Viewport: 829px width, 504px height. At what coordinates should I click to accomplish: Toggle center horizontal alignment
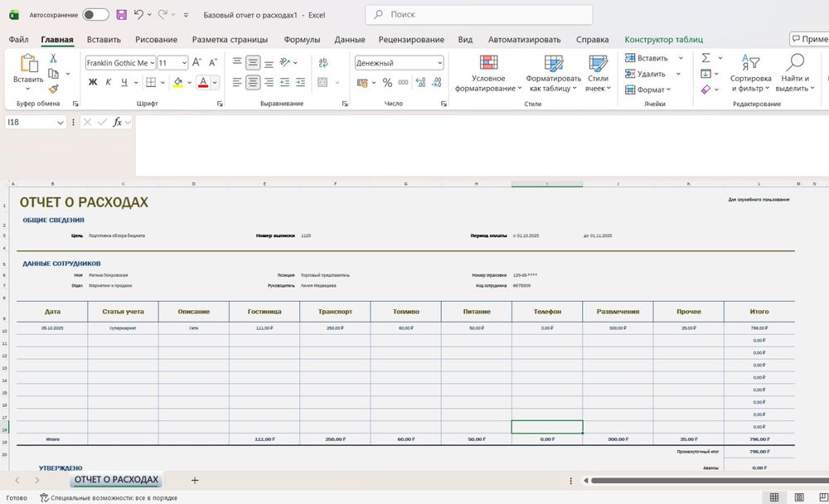click(x=253, y=82)
